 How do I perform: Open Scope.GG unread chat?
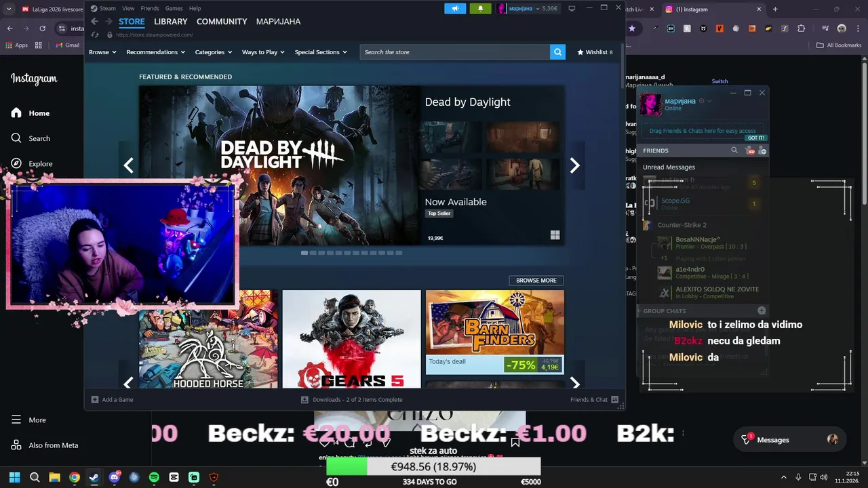click(702, 203)
